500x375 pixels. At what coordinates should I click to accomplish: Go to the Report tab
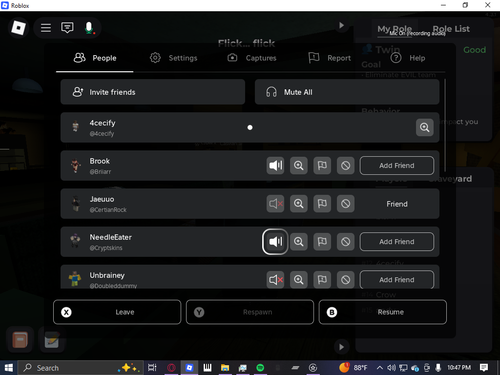click(x=330, y=58)
